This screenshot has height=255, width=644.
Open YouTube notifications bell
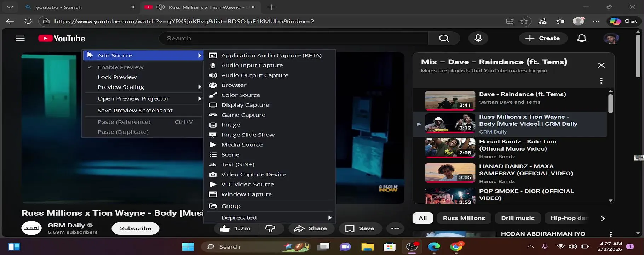click(x=582, y=38)
